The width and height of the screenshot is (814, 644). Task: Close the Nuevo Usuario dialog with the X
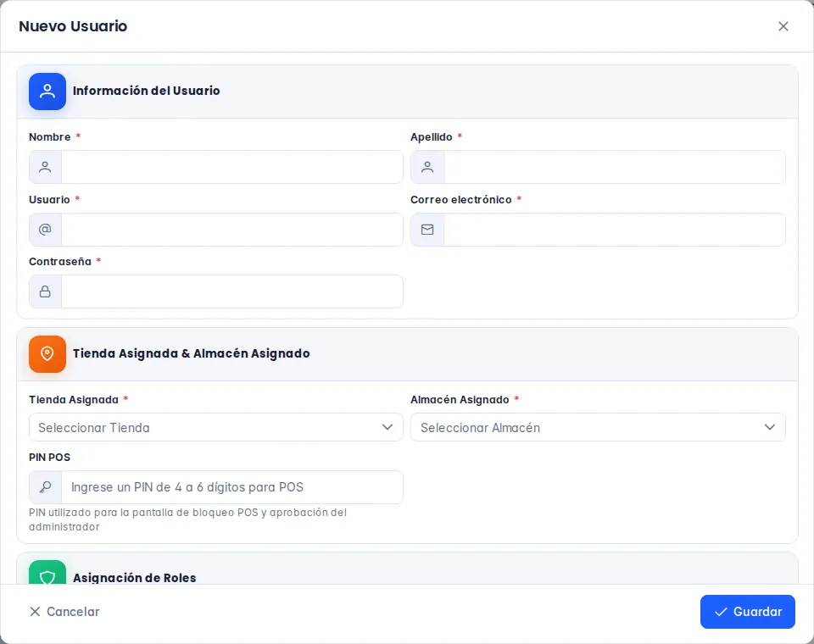pyautogui.click(x=783, y=26)
